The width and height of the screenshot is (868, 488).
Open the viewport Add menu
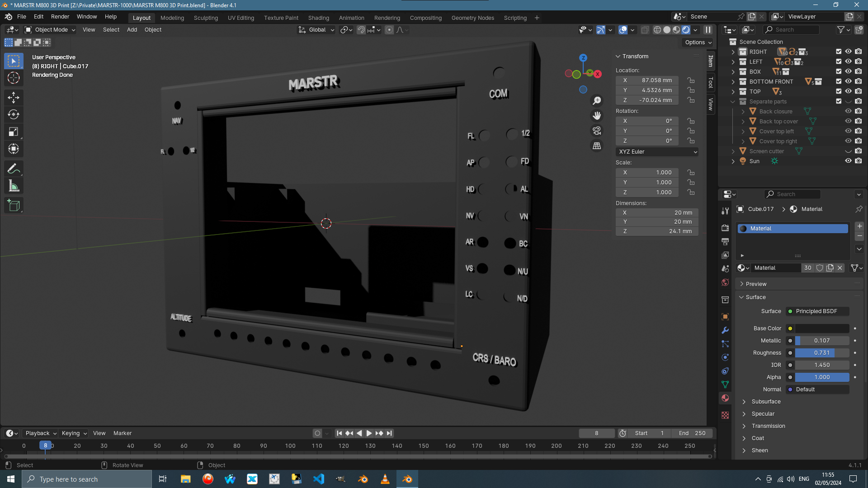coord(132,30)
